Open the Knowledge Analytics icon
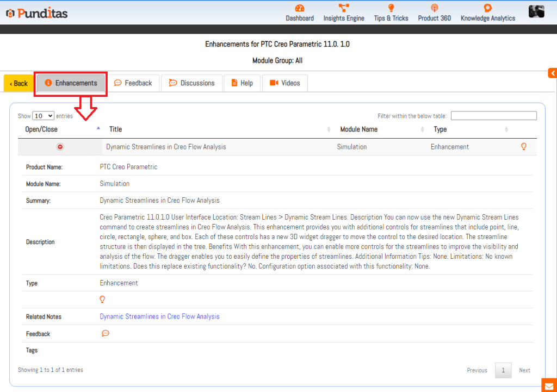The width and height of the screenshot is (557, 392). click(487, 8)
